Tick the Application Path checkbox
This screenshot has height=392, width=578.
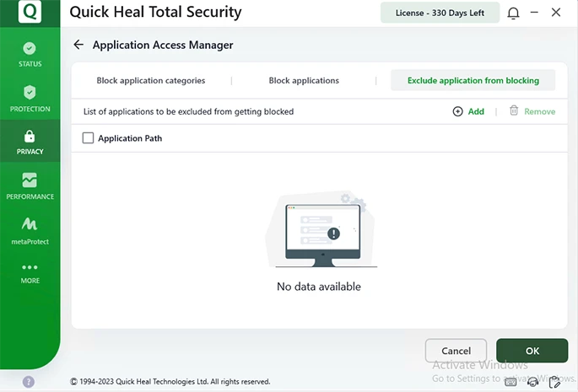pyautogui.click(x=88, y=138)
